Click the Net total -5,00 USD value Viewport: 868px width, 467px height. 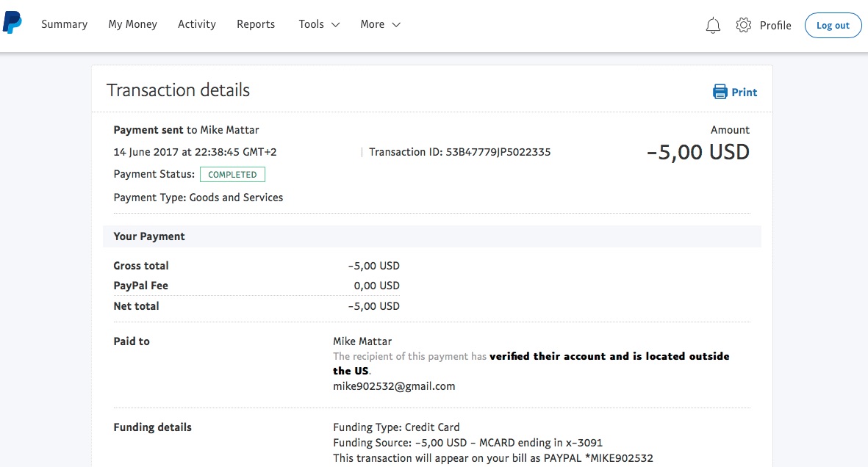point(373,306)
